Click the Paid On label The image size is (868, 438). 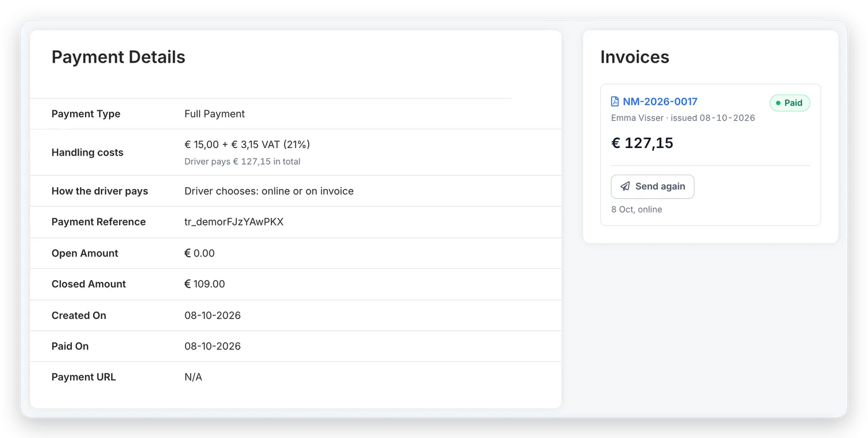click(x=70, y=346)
